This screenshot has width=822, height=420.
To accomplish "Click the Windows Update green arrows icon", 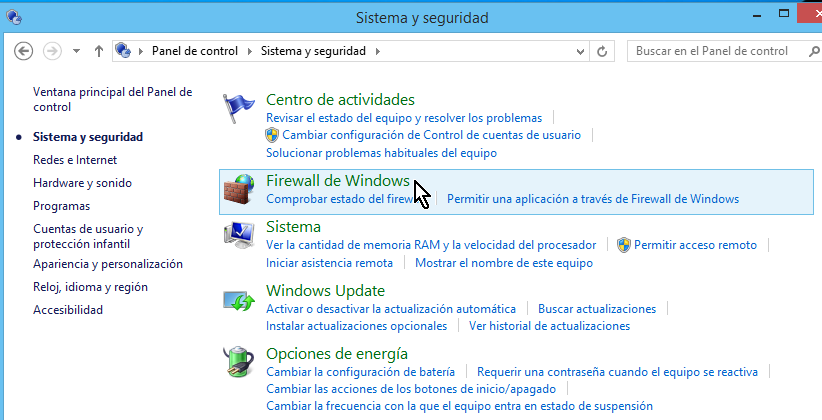I will [239, 300].
